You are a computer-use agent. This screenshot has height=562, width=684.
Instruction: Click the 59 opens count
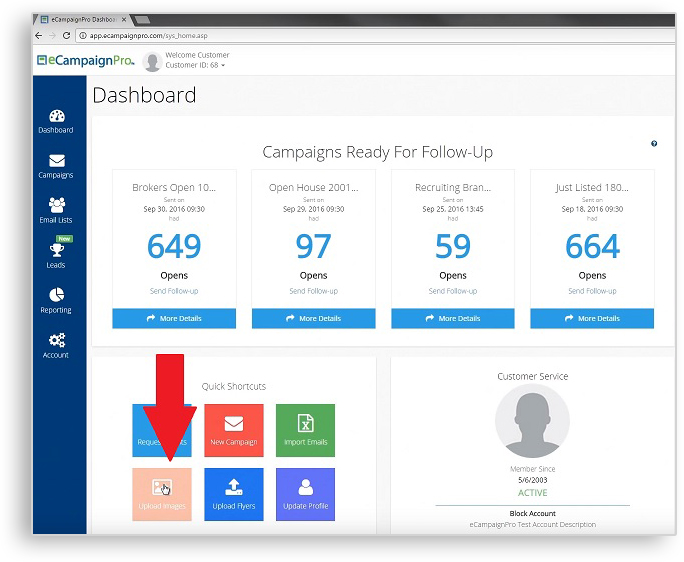(453, 246)
